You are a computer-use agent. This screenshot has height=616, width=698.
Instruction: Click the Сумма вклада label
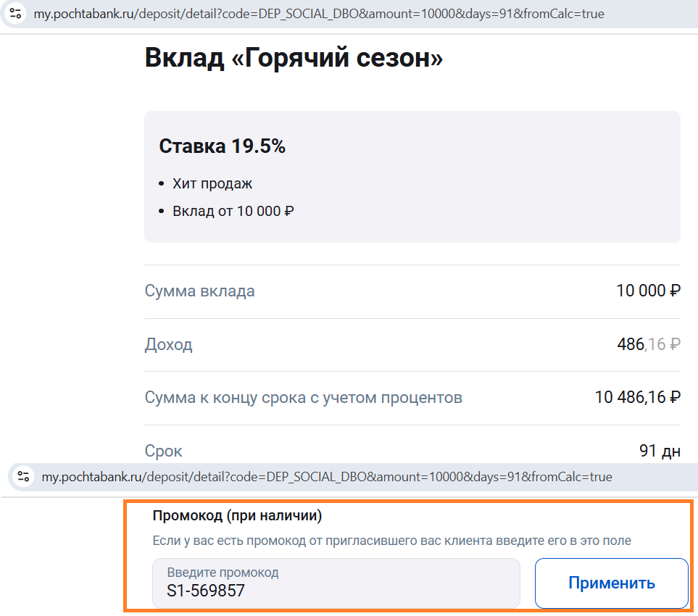[199, 291]
